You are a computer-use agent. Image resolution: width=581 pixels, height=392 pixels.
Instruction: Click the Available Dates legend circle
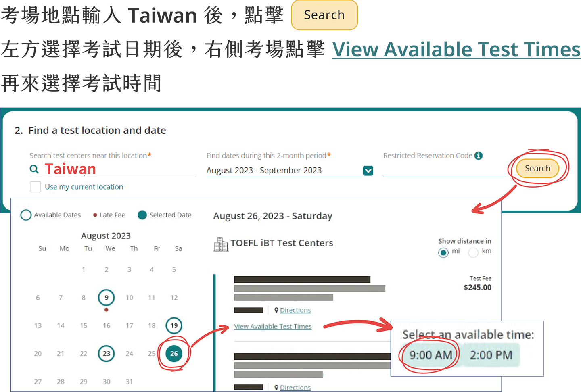26,215
